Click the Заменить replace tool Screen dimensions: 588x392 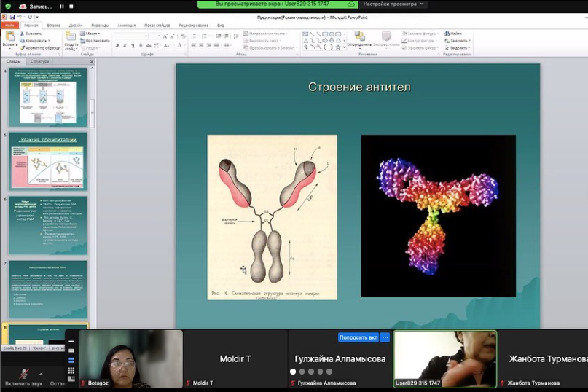click(458, 41)
